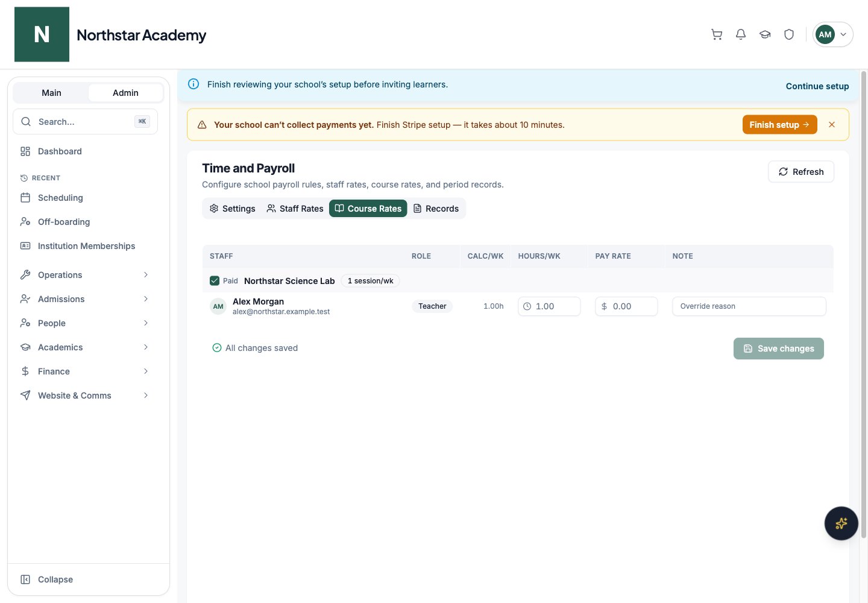Switch to the Admin tab

pyautogui.click(x=125, y=93)
